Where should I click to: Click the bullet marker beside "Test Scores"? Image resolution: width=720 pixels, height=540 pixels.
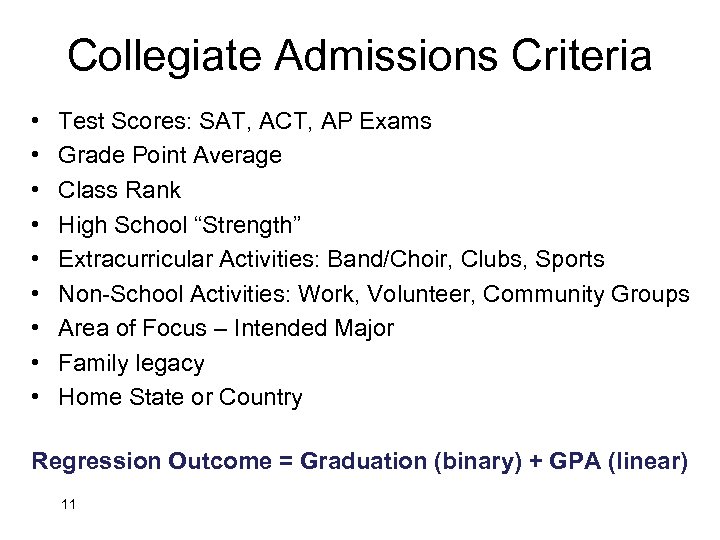pos(36,123)
